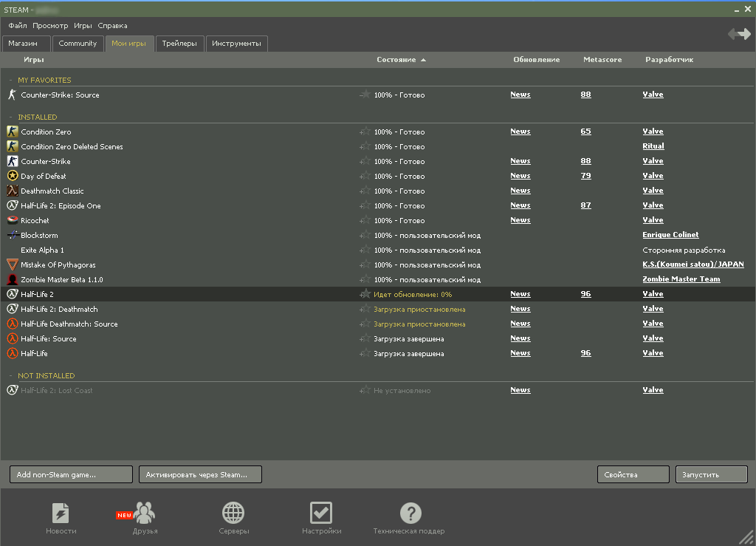Viewport: 756px width, 546px height.
Task: Click the back/forward arrows icon at top right
Action: [x=739, y=34]
